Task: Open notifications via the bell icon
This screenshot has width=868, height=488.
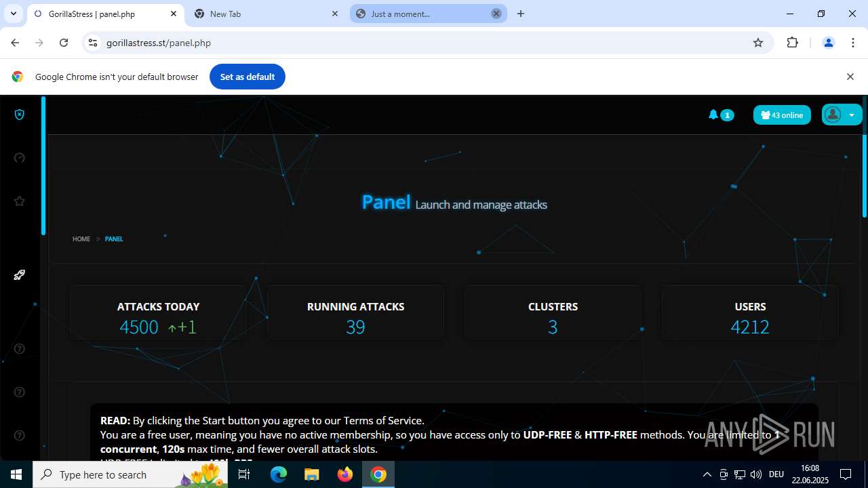Action: click(x=713, y=115)
